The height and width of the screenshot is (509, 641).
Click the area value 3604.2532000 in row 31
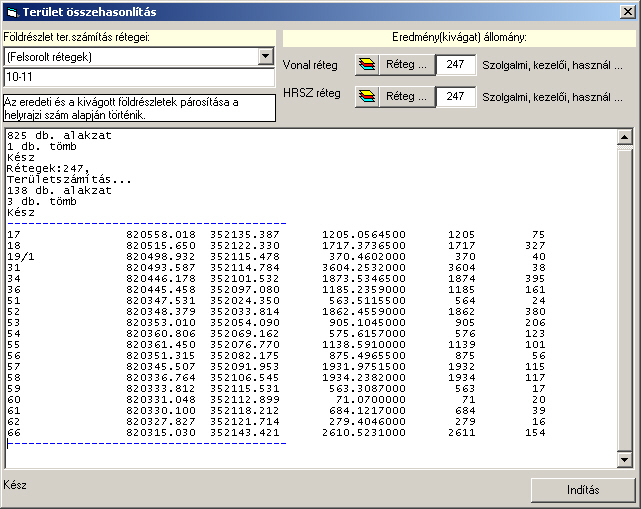click(x=364, y=268)
